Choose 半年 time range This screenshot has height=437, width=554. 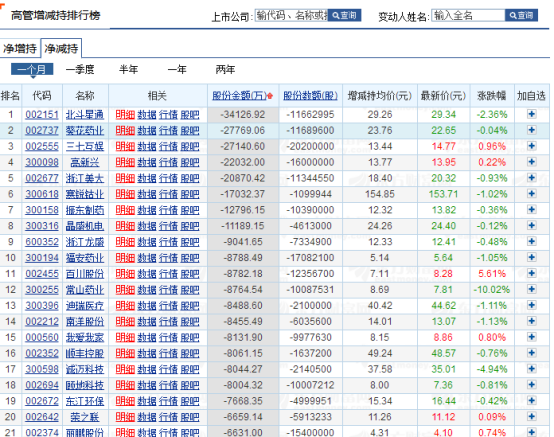pyautogui.click(x=128, y=69)
